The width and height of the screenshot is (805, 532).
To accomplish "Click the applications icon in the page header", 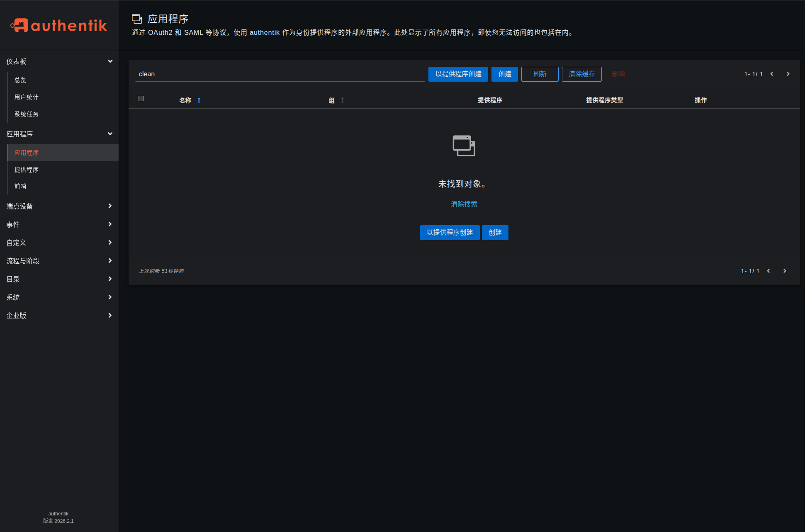I will 137,19.
